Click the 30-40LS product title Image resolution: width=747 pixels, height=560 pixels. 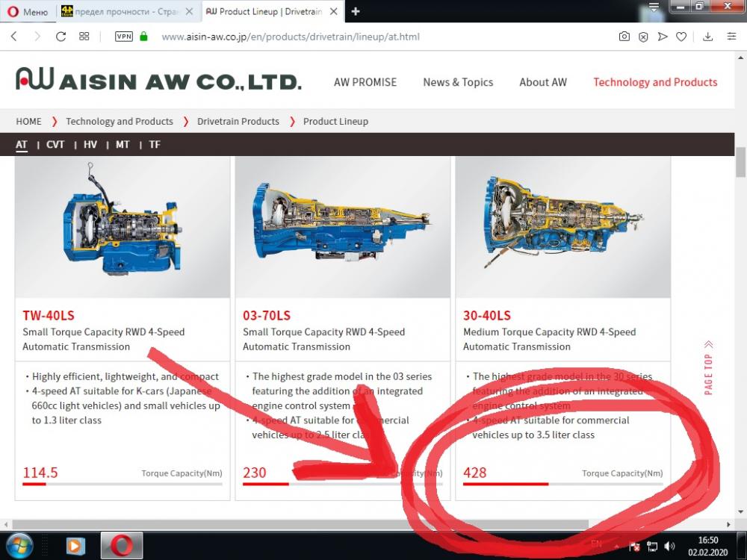click(x=487, y=315)
